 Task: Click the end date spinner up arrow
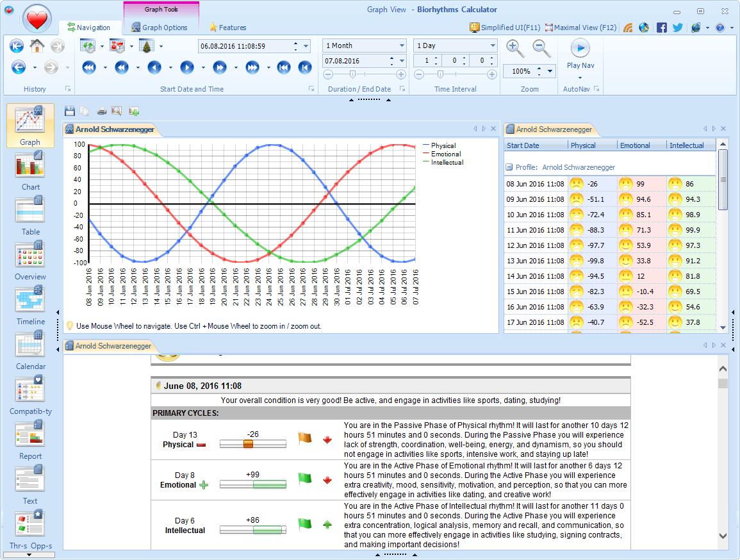pyautogui.click(x=391, y=58)
